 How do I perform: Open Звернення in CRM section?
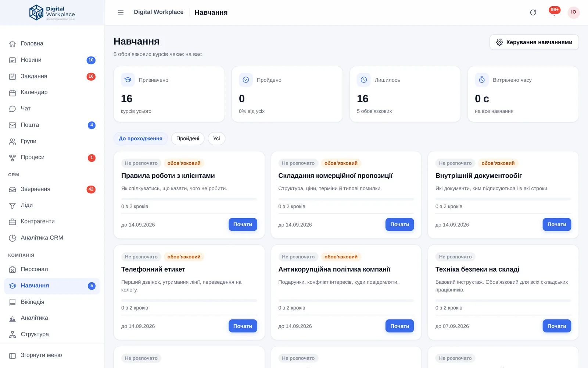click(x=52, y=190)
